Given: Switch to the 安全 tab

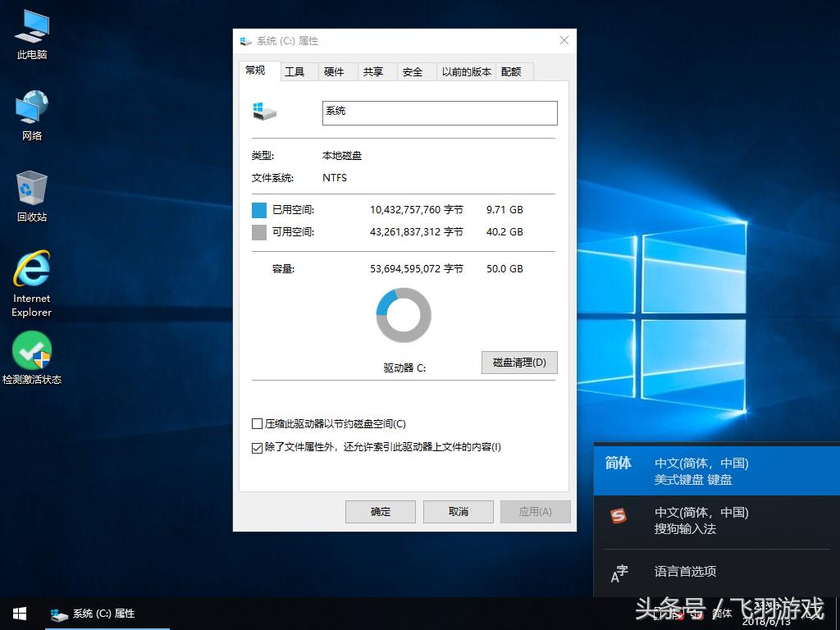Looking at the screenshot, I should point(413,72).
